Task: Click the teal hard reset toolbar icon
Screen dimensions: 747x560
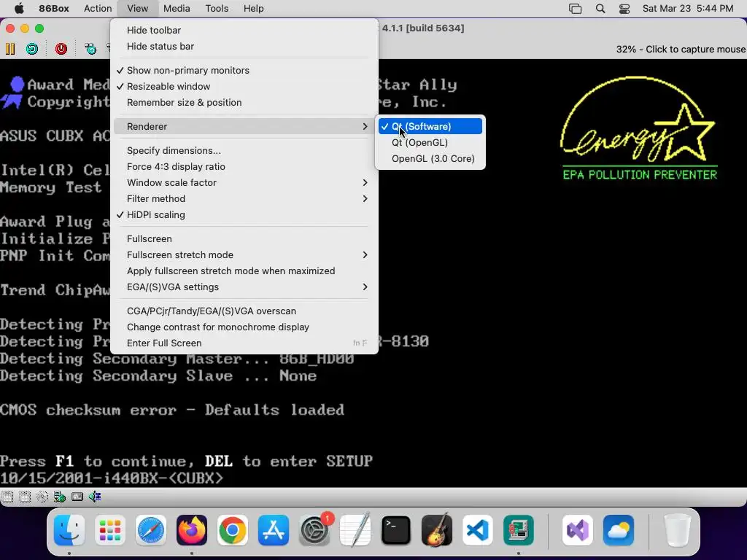Action: click(x=32, y=49)
